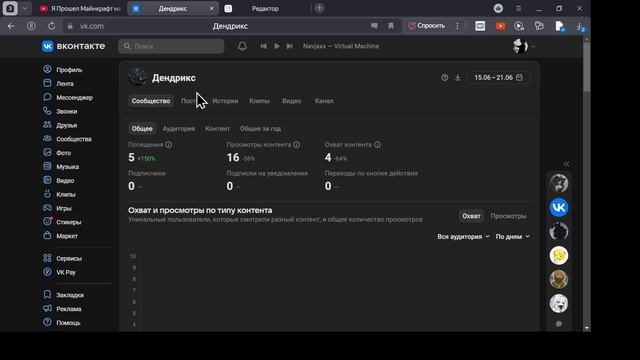
Task: Open Мессенджер from sidebar
Action: [x=68, y=98]
